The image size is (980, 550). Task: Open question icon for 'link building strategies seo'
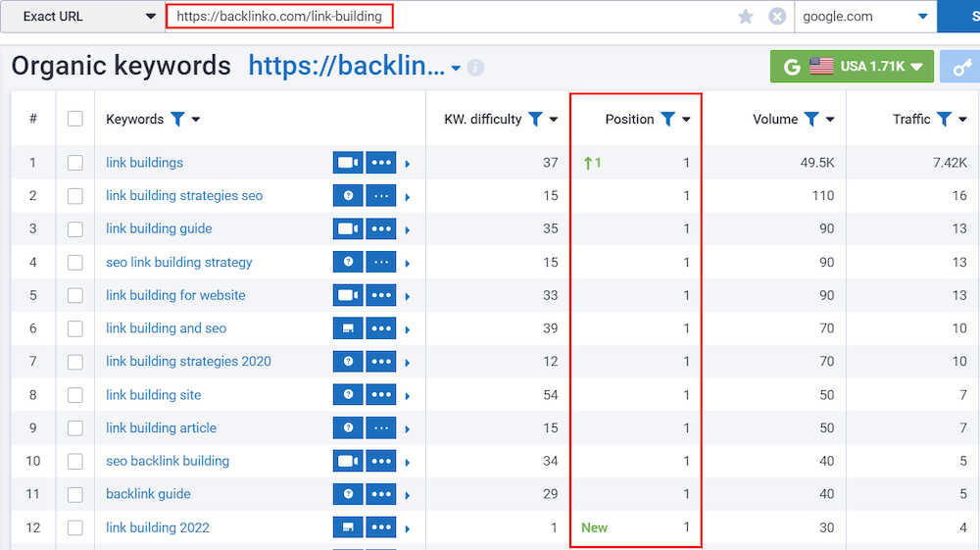click(348, 196)
